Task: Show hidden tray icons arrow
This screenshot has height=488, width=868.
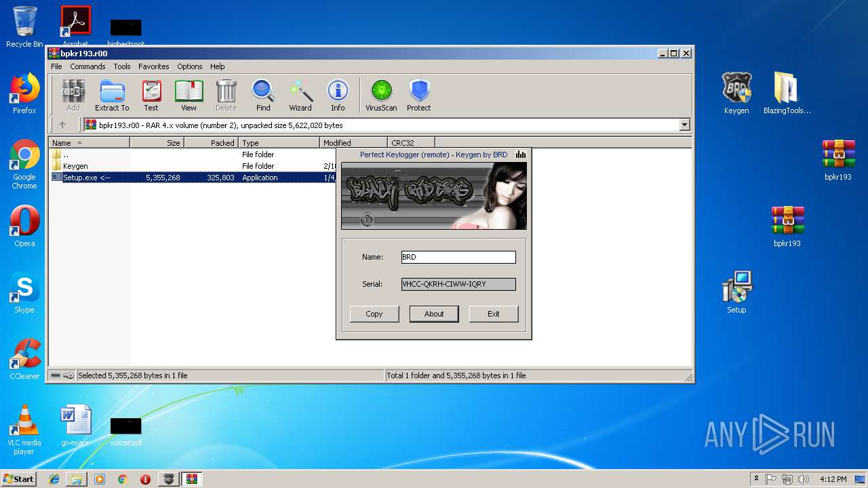Action: 756,479
